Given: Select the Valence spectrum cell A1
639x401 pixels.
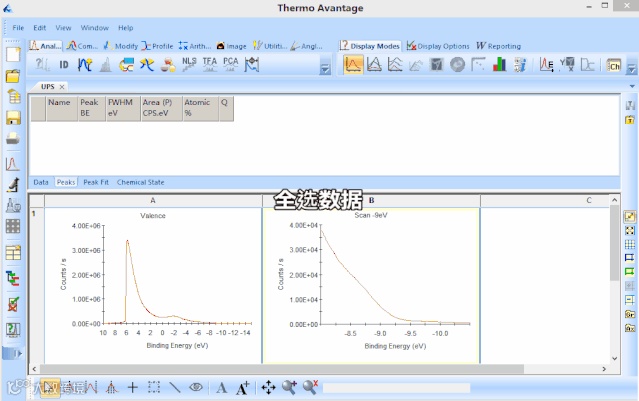Looking at the screenshot, I should click(x=153, y=285).
